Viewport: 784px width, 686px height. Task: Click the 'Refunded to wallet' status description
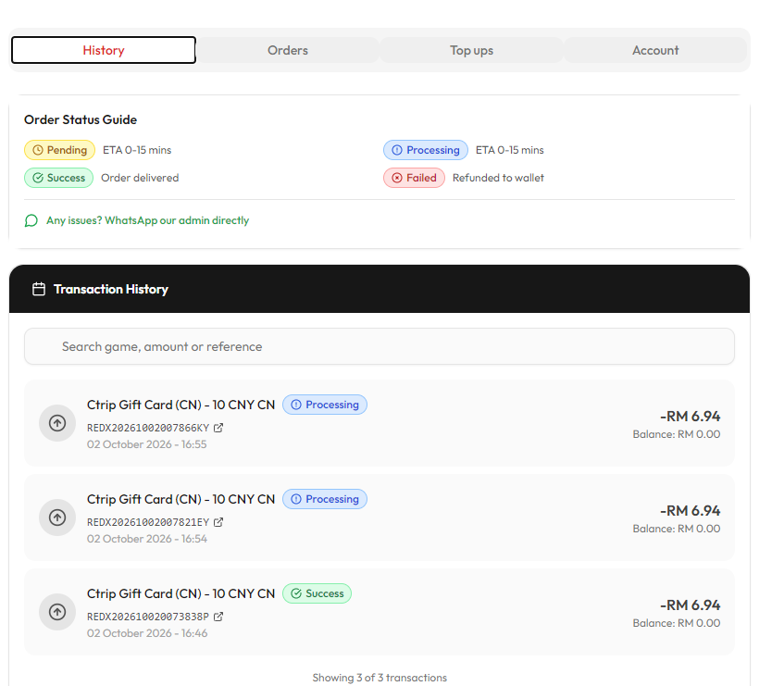click(498, 178)
